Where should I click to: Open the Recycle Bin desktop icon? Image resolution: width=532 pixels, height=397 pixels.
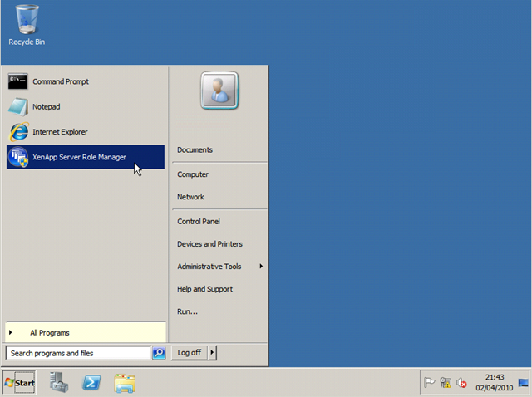pos(27,26)
